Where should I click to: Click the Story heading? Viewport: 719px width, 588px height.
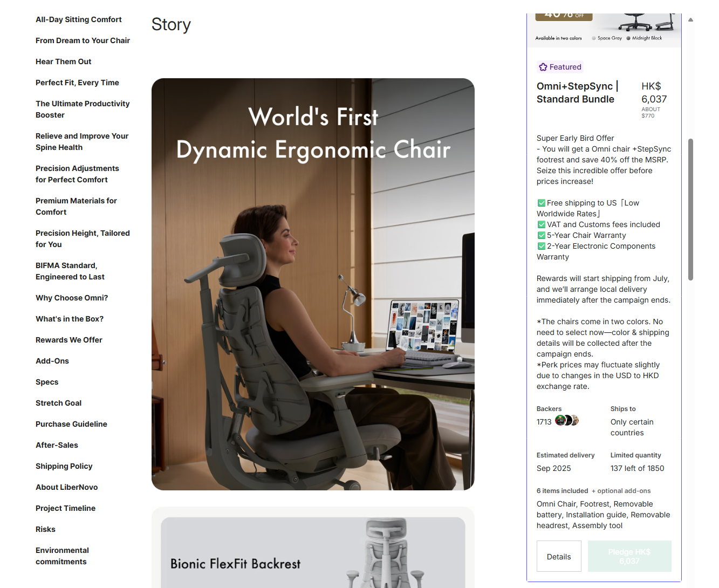tap(171, 24)
